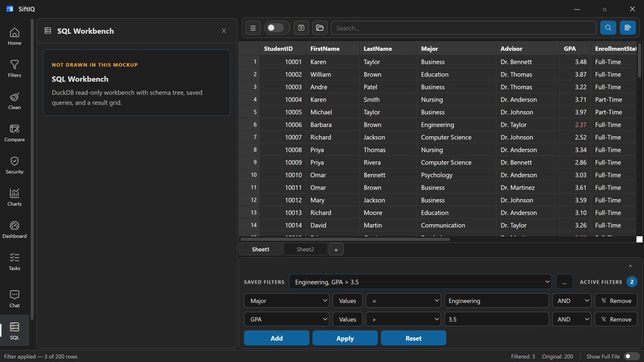Viewport: 644px width, 362px height.
Task: Open the AND dropdown on the Engineering row
Action: pos(572,301)
